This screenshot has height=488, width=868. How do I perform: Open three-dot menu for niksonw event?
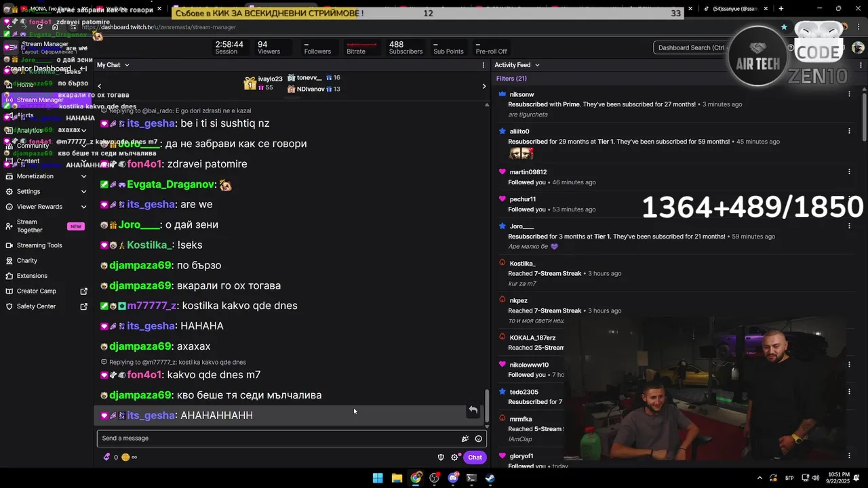(849, 94)
